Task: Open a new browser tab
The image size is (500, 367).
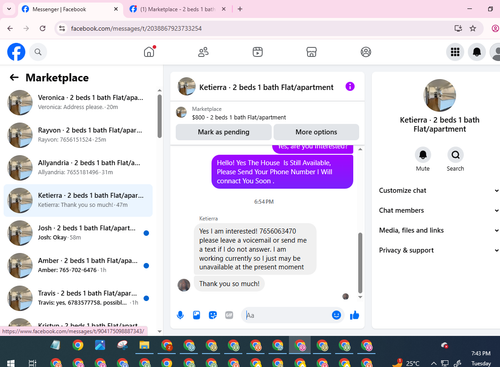Action: click(x=240, y=9)
